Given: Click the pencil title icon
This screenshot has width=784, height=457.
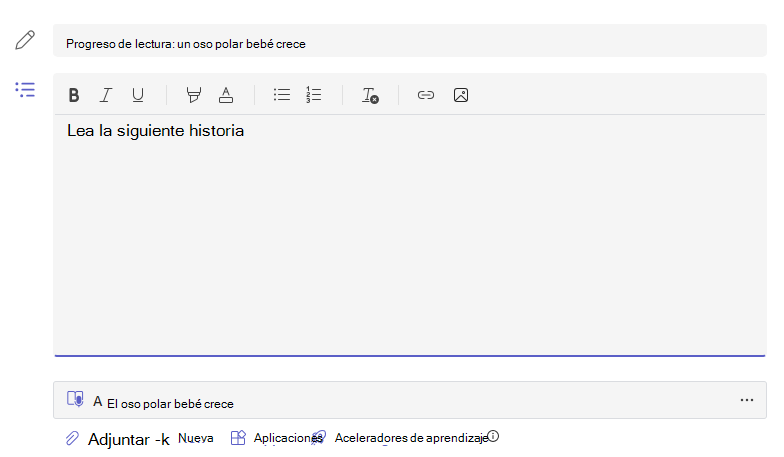Looking at the screenshot, I should [x=25, y=40].
